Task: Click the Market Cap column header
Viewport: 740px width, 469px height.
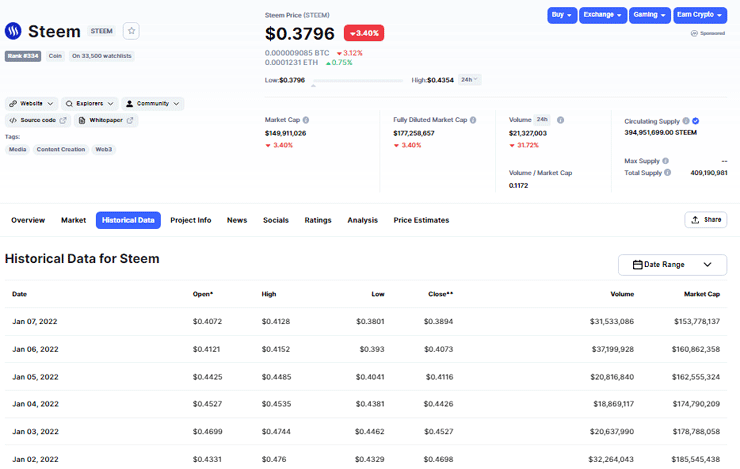Action: 702,294
